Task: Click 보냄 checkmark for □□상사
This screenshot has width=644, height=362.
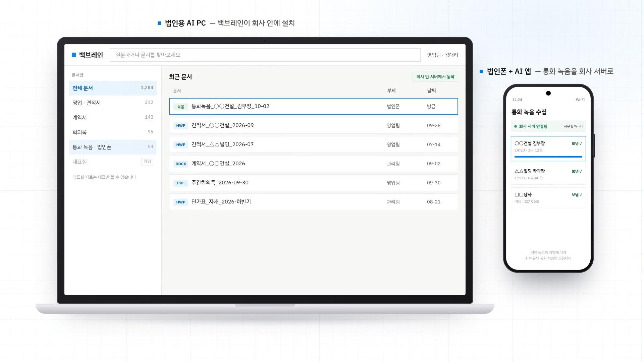Action: pyautogui.click(x=577, y=195)
